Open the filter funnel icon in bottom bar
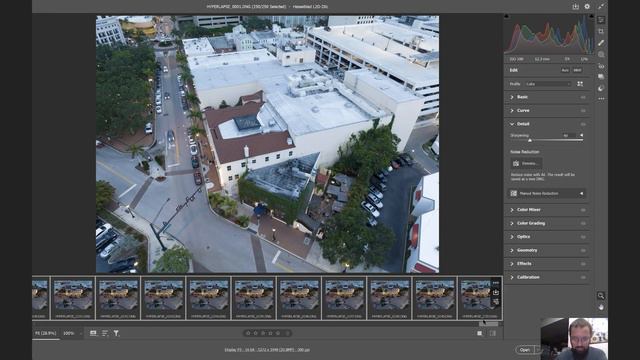The width and height of the screenshot is (640, 360). click(116, 333)
